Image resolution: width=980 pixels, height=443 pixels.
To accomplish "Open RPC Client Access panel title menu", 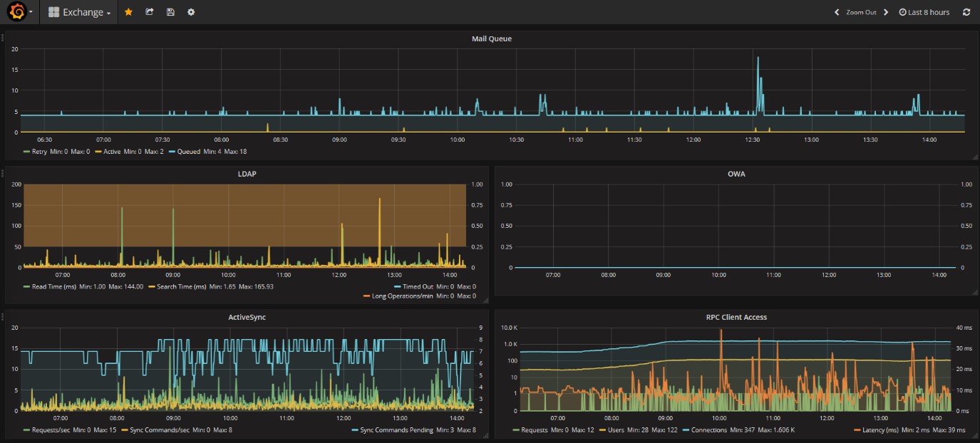I will coord(736,317).
